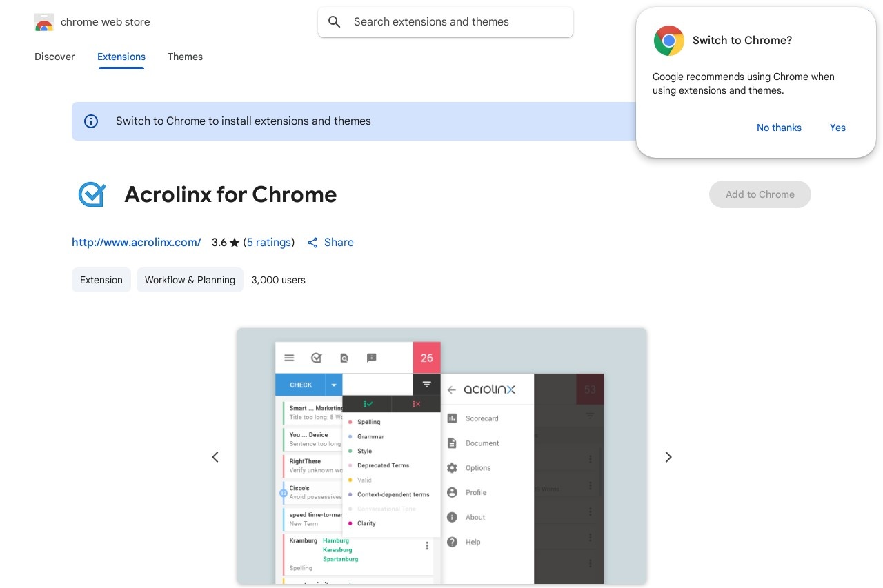The image size is (883, 588).
Task: Open the Discover tab
Action: coord(54,57)
